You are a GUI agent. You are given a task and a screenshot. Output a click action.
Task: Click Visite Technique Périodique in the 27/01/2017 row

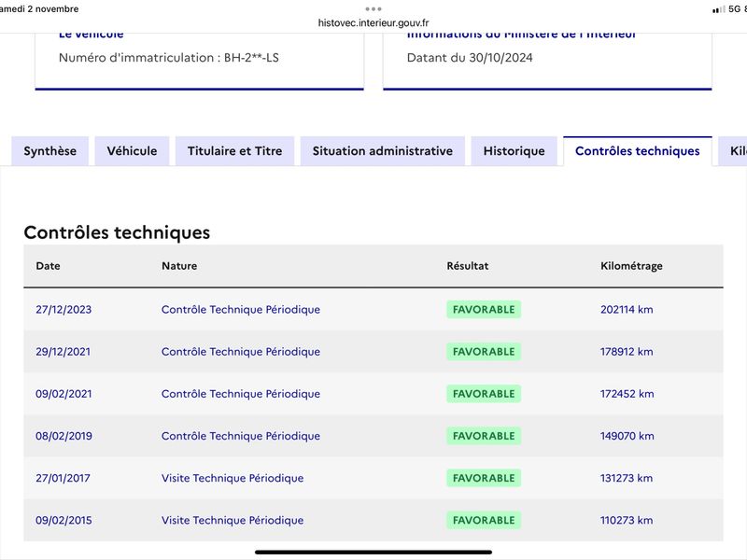[233, 478]
